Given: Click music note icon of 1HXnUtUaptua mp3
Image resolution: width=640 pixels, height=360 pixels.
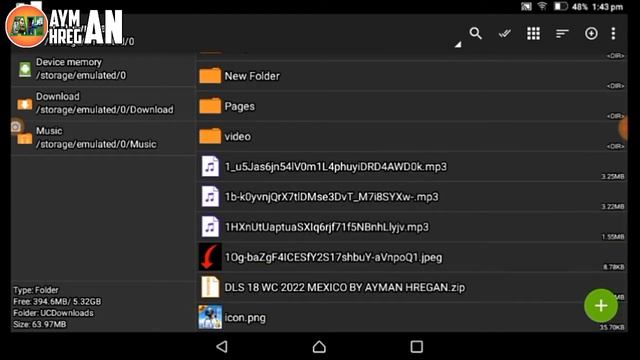Looking at the screenshot, I should coord(210,227).
